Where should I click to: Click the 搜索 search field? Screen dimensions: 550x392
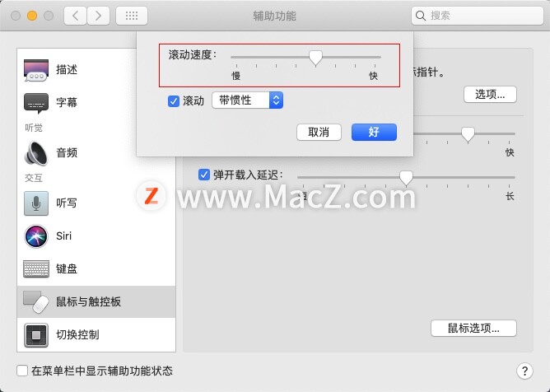[x=478, y=16]
